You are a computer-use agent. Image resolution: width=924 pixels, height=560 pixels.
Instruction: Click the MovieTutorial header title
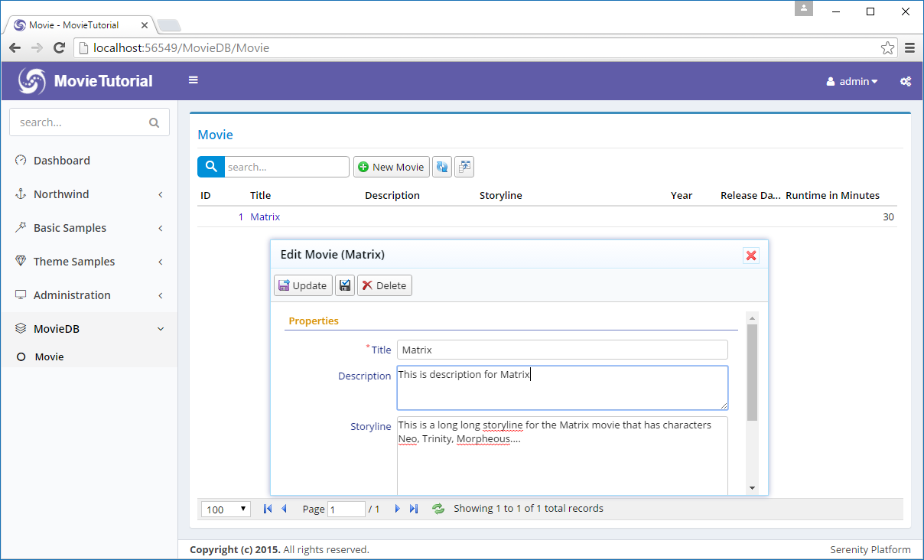tap(103, 81)
